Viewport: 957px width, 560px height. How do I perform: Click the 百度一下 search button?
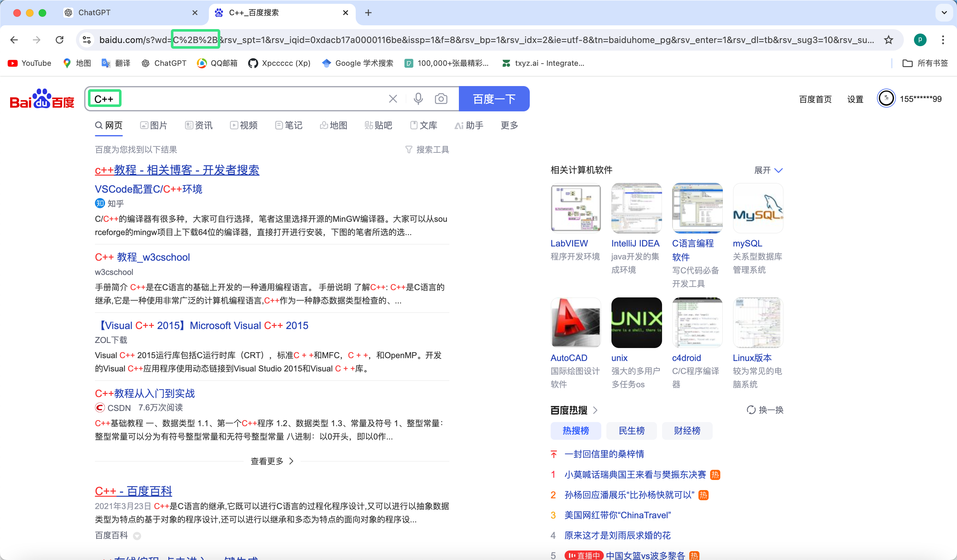(x=494, y=99)
